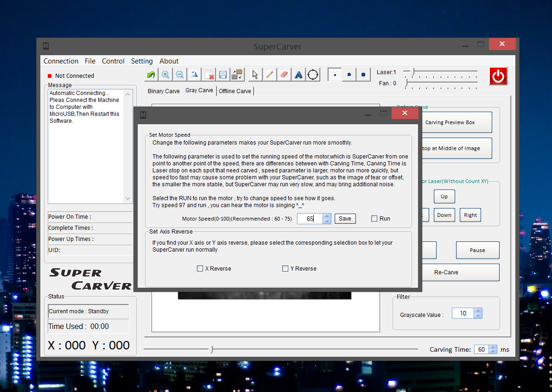552x392 pixels.
Task: Click the resize image squares icon
Action: 237,75
